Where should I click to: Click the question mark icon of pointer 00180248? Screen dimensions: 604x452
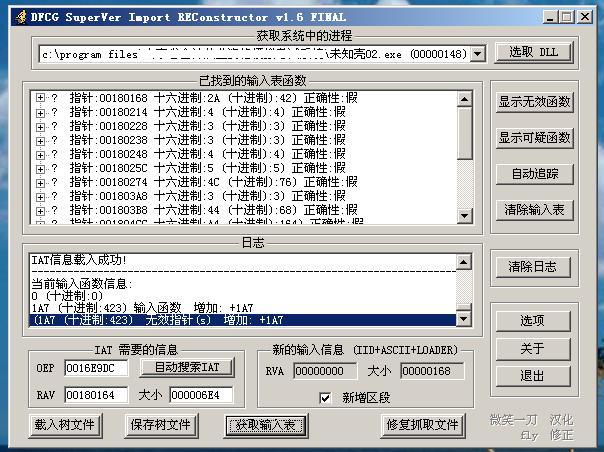[x=54, y=154]
